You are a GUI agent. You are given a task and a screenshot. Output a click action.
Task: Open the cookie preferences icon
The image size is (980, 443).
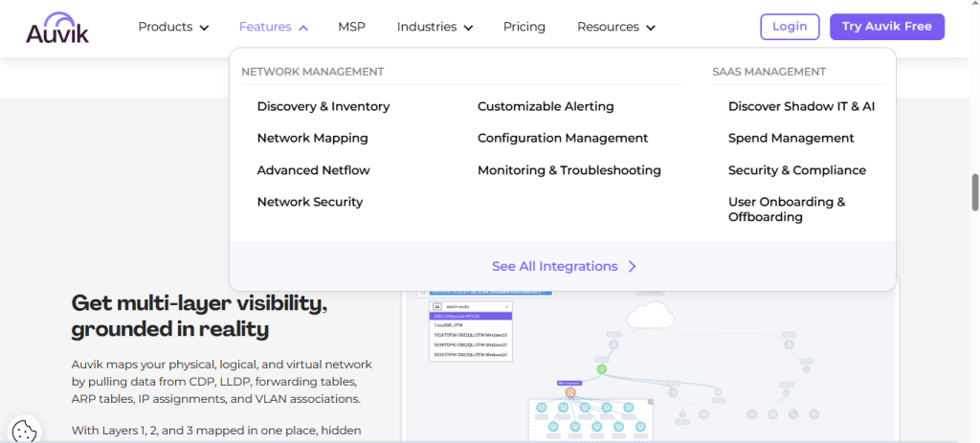(x=23, y=432)
